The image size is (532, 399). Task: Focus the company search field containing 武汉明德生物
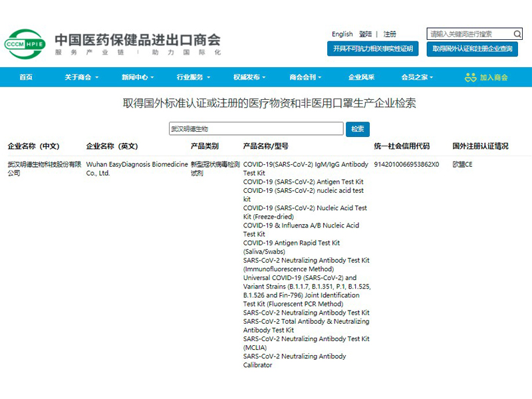click(256, 129)
